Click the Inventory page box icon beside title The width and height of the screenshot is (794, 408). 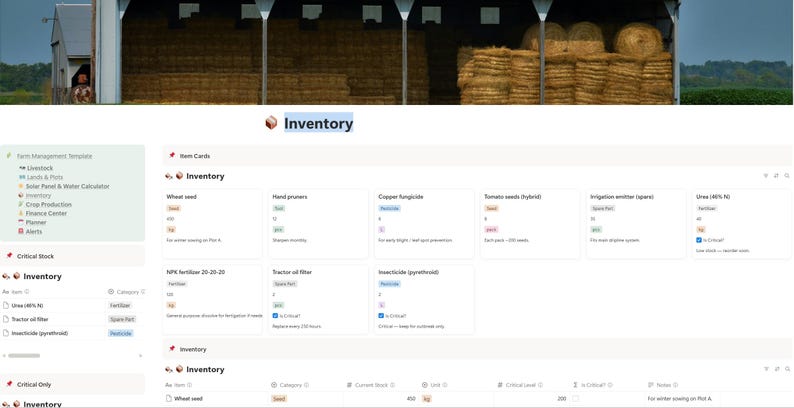click(x=271, y=123)
